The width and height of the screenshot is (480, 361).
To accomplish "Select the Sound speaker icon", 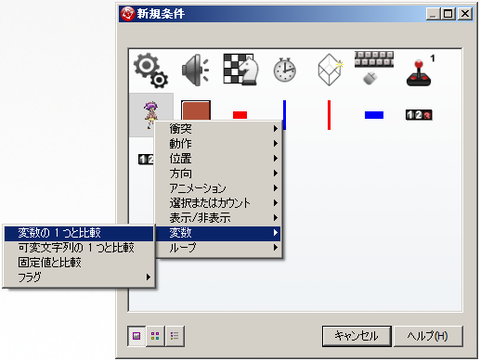I will pos(196,70).
